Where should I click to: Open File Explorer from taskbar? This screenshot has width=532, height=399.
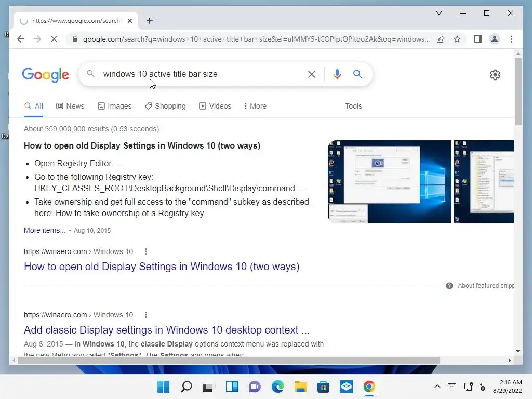[301, 387]
